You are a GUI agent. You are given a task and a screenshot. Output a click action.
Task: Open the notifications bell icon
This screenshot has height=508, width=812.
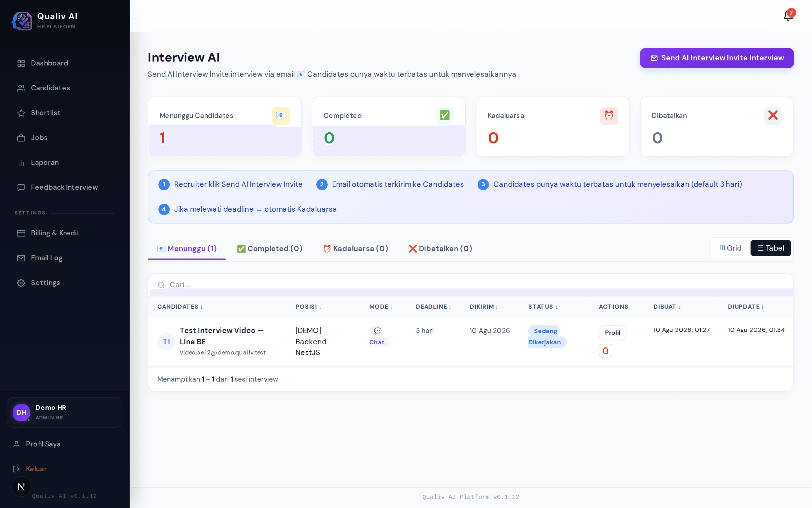tap(788, 16)
